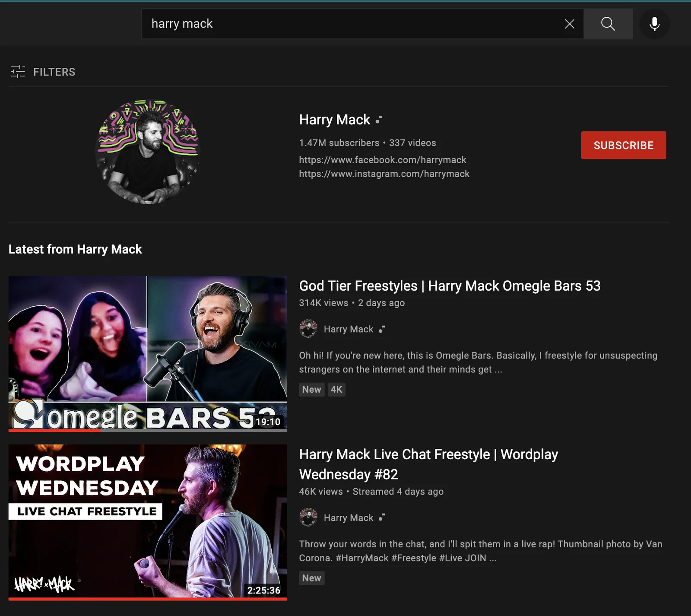Click '46K views • Streamed 4 days ago' text

point(371,492)
